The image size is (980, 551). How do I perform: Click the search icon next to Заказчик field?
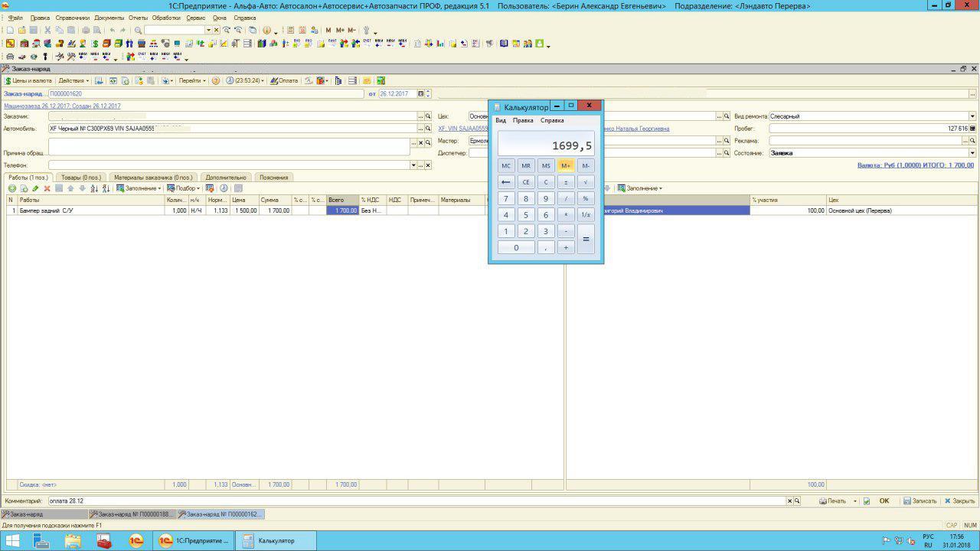pyautogui.click(x=428, y=116)
